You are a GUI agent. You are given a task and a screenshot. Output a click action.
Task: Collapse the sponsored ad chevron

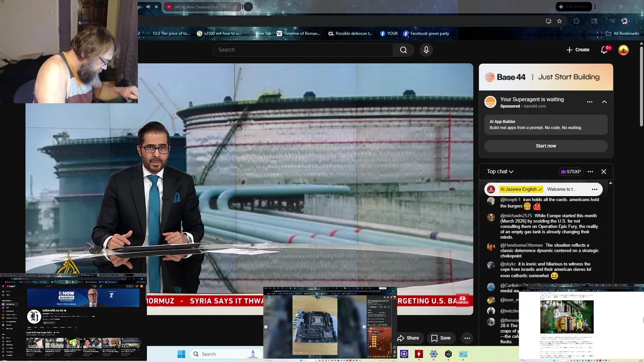tap(604, 102)
